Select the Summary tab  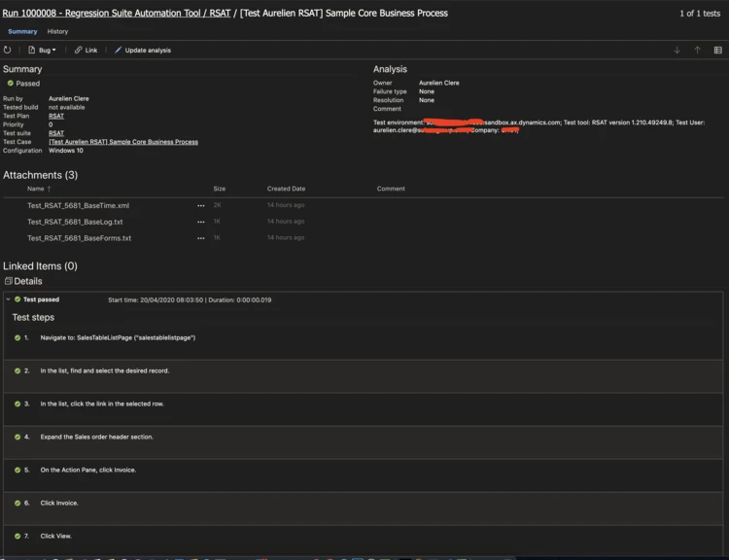point(22,32)
